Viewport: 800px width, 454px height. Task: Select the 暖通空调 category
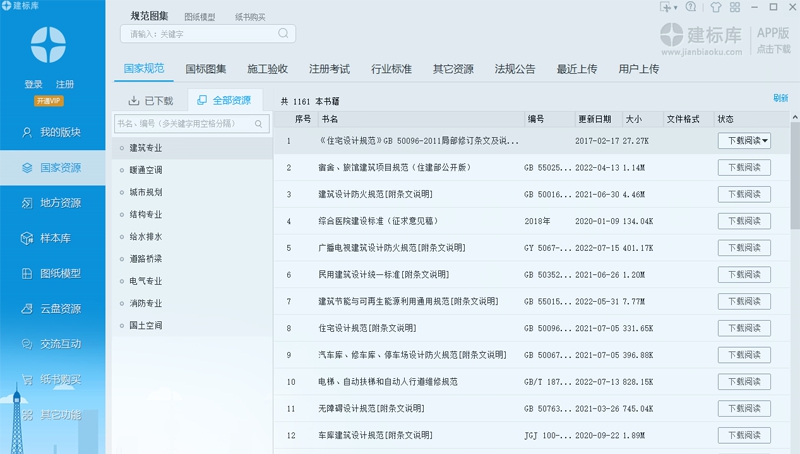(x=145, y=170)
